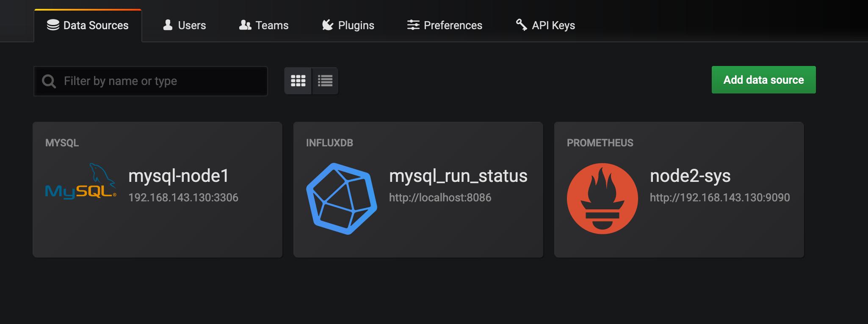
Task: Open the Teams tab
Action: (x=264, y=25)
